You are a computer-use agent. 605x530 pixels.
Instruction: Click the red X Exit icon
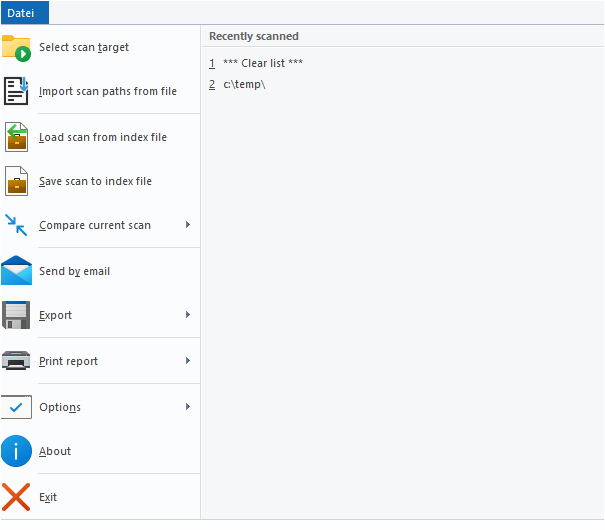(x=17, y=497)
